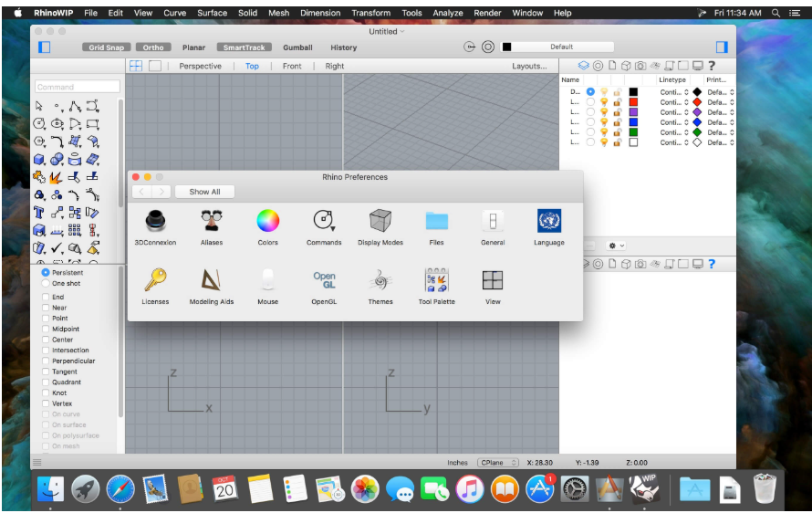The height and width of the screenshot is (513, 812).
Task: Switch to Front viewport tab
Action: pyautogui.click(x=292, y=67)
